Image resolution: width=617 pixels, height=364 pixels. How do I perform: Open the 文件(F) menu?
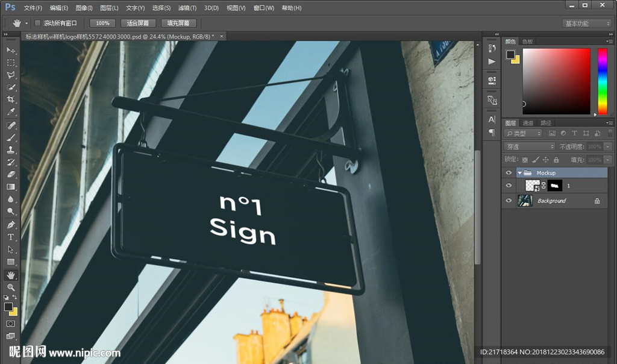tap(33, 8)
